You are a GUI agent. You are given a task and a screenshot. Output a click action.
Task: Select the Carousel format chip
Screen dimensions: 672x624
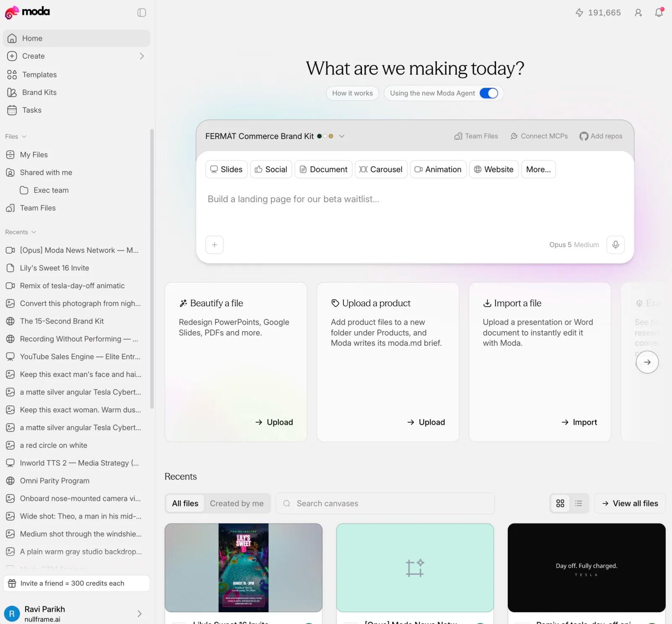click(381, 169)
